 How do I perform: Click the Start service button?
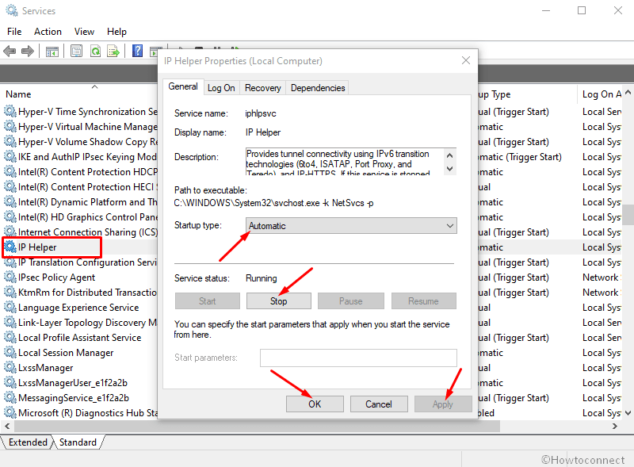click(x=207, y=301)
